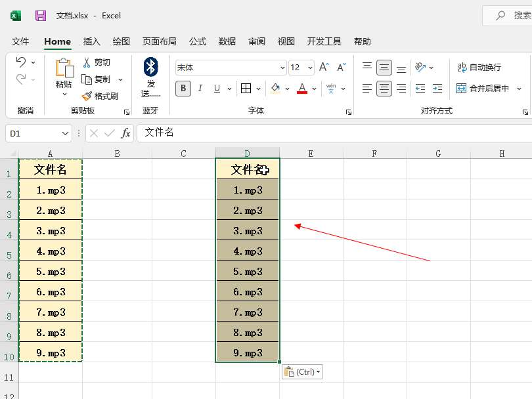
Task: Click the Insert Function fx button
Action: 125,133
